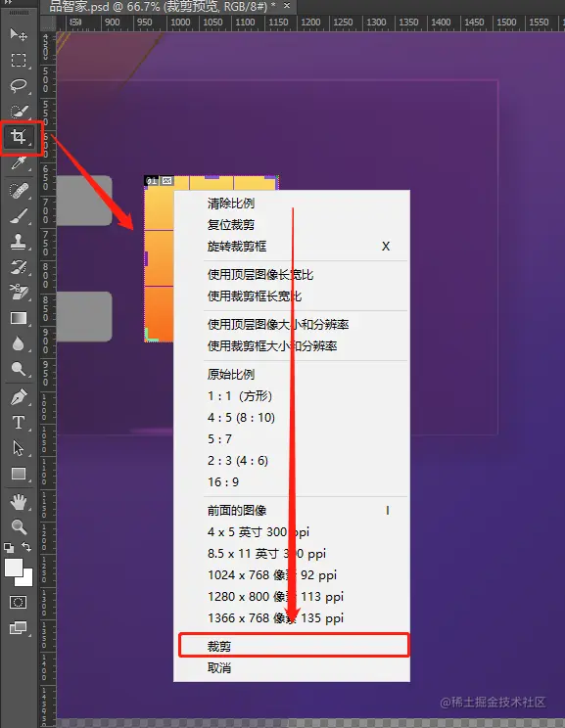
Task: Pick the 1 : 1 (方形) ratio
Action: pos(292,396)
